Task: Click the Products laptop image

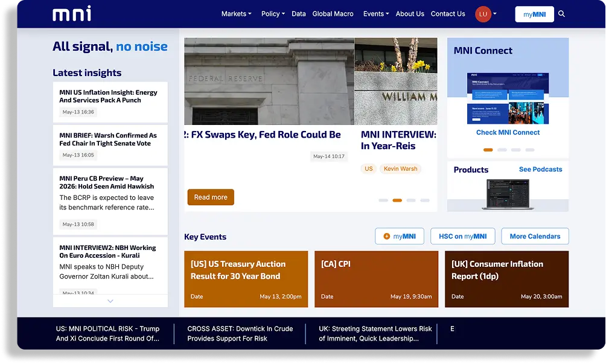Action: (508, 194)
